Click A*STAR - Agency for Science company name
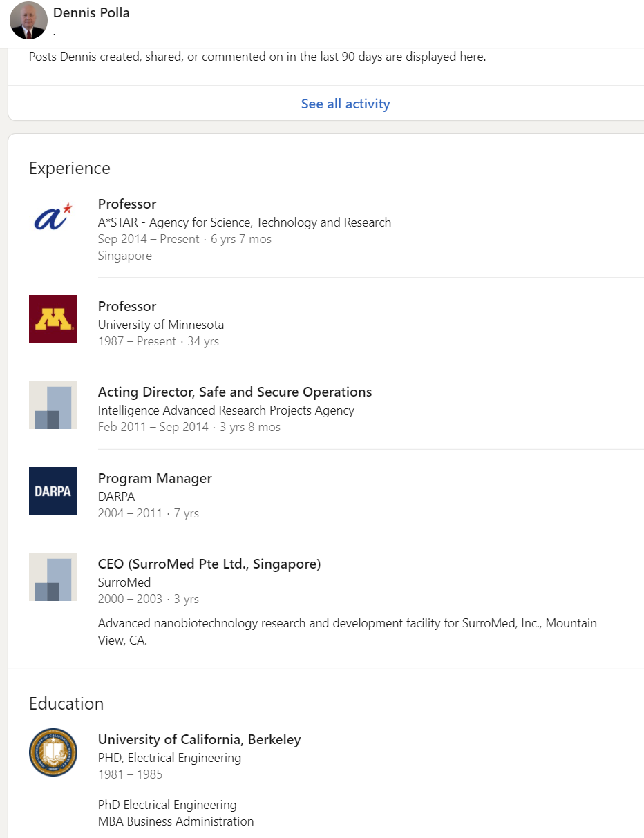The height and width of the screenshot is (838, 644). pos(244,222)
